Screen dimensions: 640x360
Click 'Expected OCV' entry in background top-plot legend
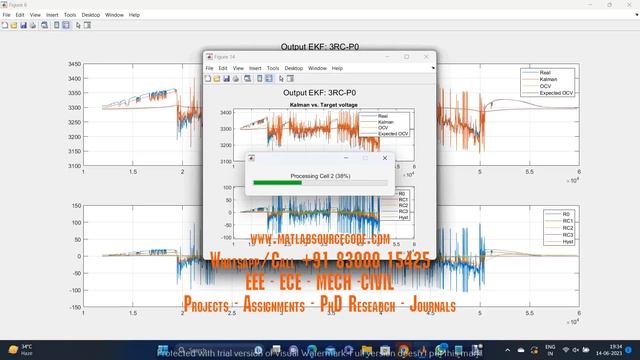556,93
